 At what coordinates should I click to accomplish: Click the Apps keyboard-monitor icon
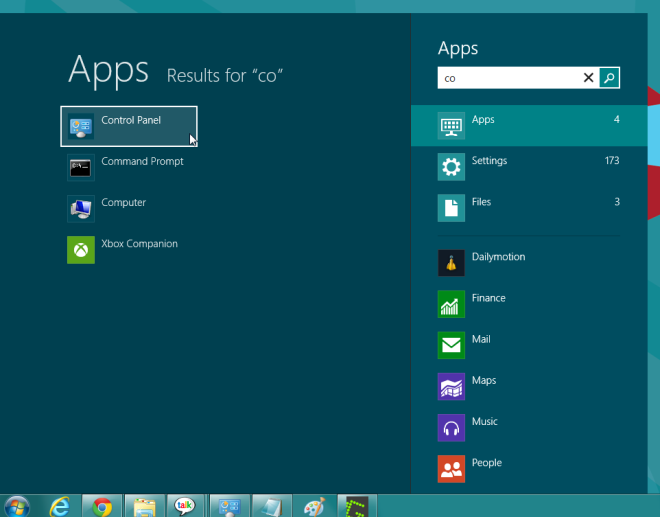tap(451, 125)
